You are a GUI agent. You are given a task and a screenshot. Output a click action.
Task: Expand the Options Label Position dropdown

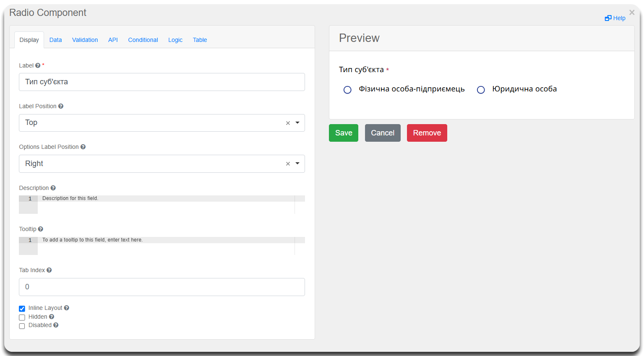point(297,164)
